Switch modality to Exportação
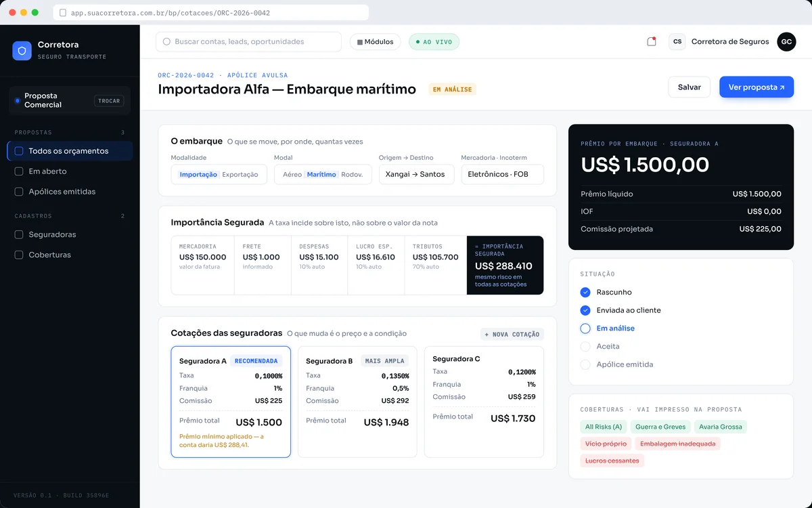812x508 pixels. click(x=240, y=174)
